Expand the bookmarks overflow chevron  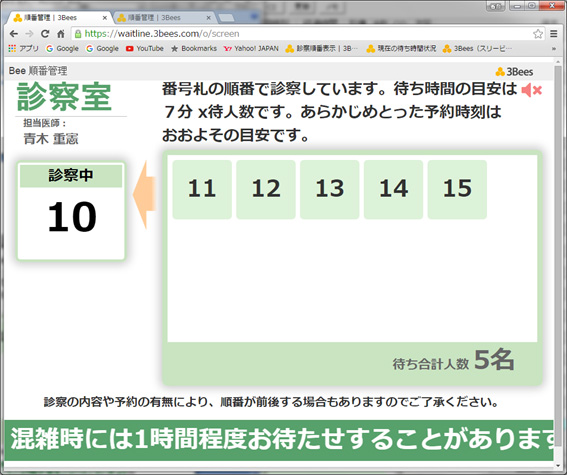coord(554,48)
